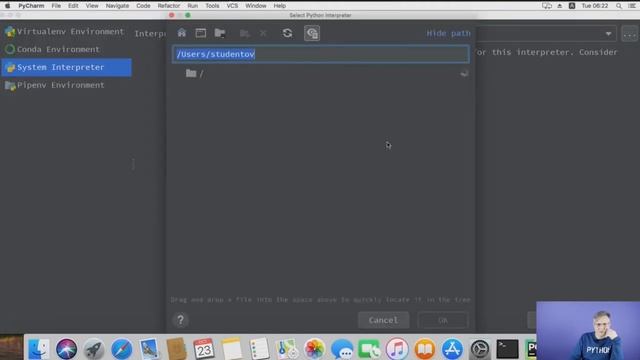Select the root "/" folder in tree
Screen dimensions: 640x360
(x=196, y=73)
